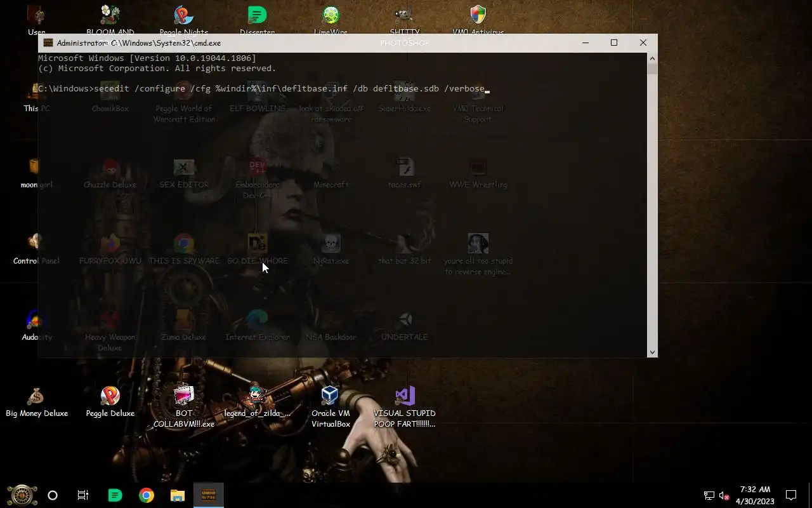Click the 'Microsoft Windows [Version 10.0.19044.1806]' line
The image size is (812, 508).
[147, 58]
